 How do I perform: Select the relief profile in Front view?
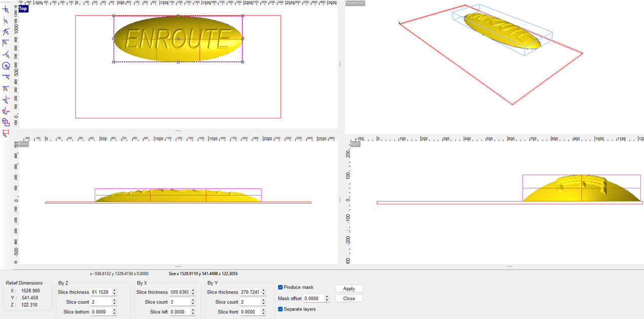178,196
